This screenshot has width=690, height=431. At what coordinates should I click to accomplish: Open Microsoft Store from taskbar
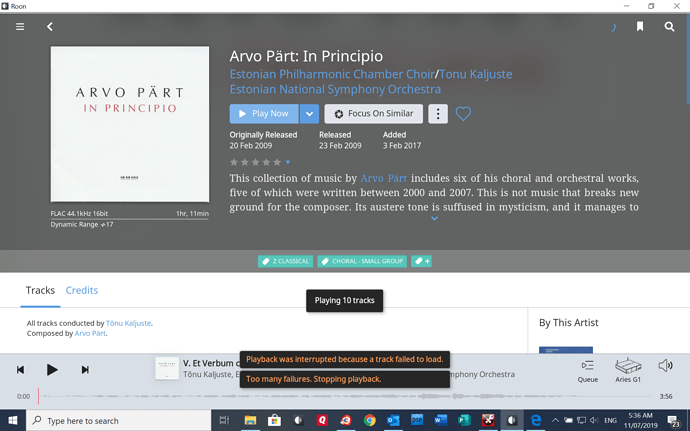[x=274, y=420]
